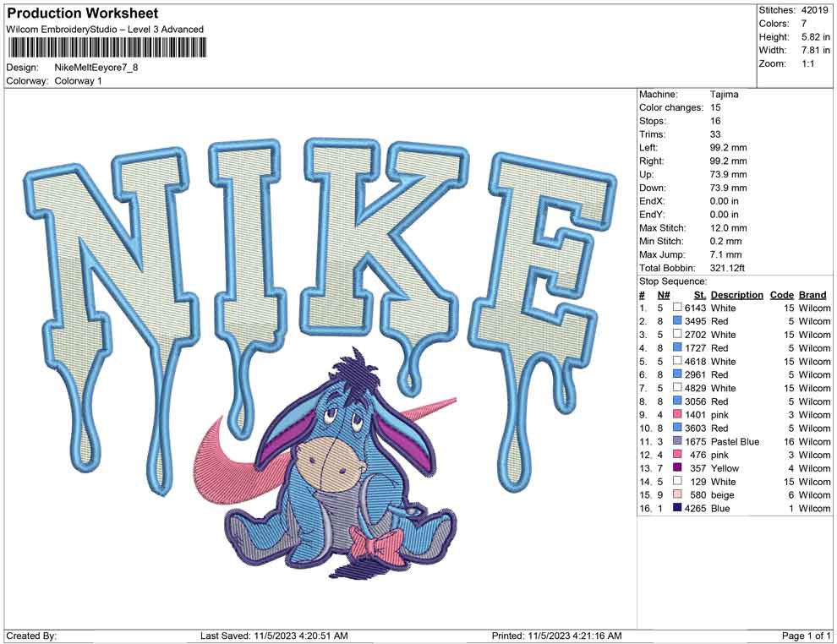
Task: Click the 'Code' column header
Action: tap(781, 294)
